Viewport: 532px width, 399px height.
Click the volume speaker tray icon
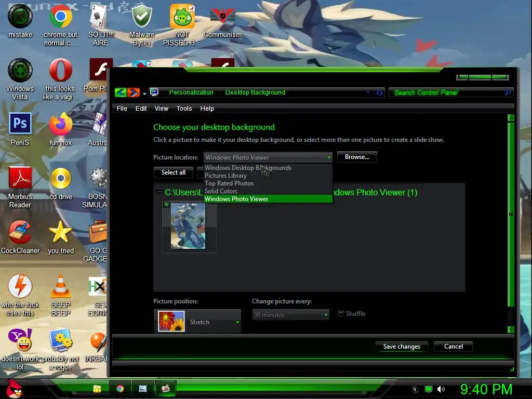tap(441, 389)
